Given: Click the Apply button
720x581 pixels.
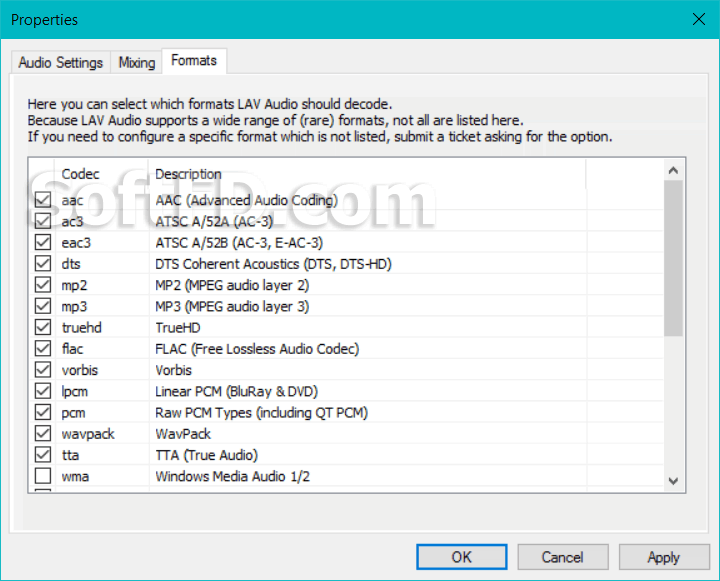Looking at the screenshot, I should (664, 557).
